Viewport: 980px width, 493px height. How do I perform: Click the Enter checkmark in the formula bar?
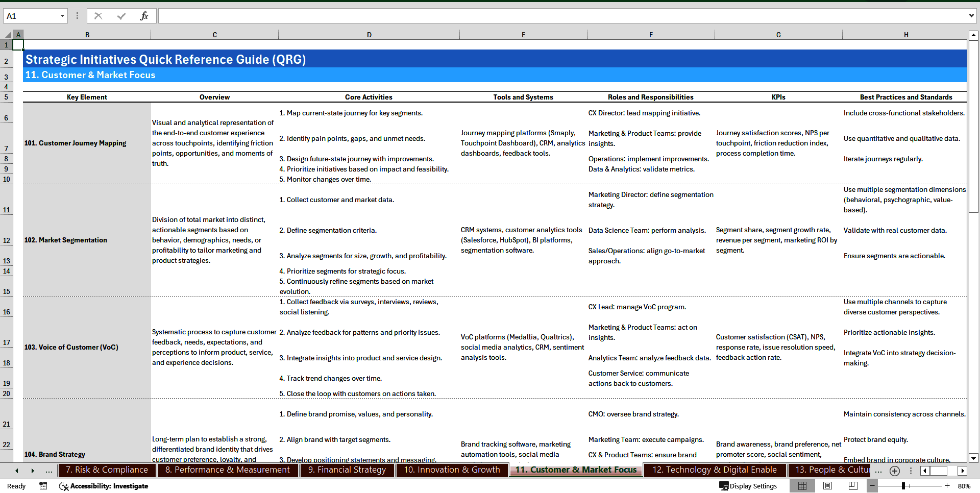point(121,16)
